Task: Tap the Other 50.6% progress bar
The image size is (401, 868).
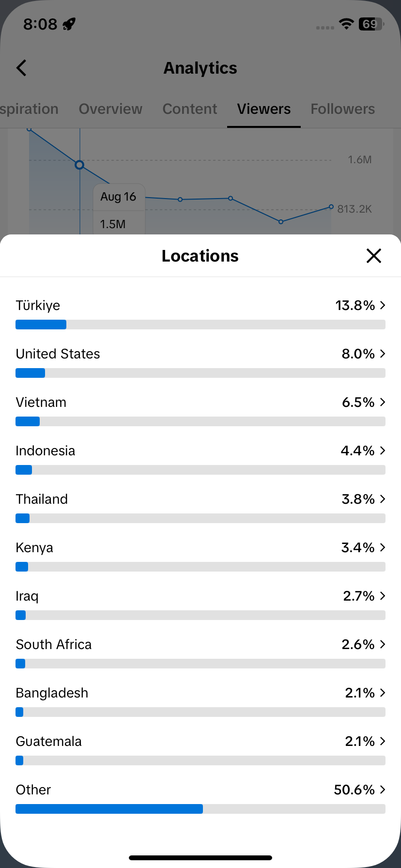Action: coord(200,809)
